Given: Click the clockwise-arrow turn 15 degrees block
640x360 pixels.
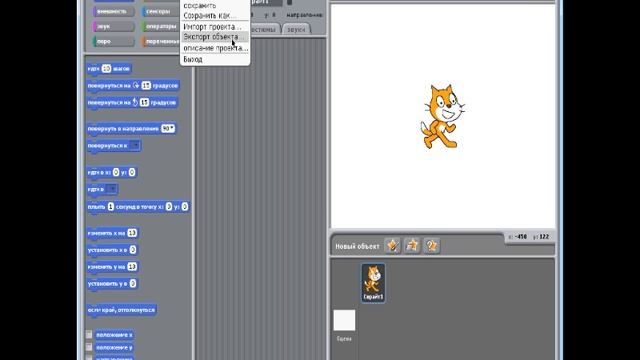Looking at the screenshot, I should pos(133,86).
